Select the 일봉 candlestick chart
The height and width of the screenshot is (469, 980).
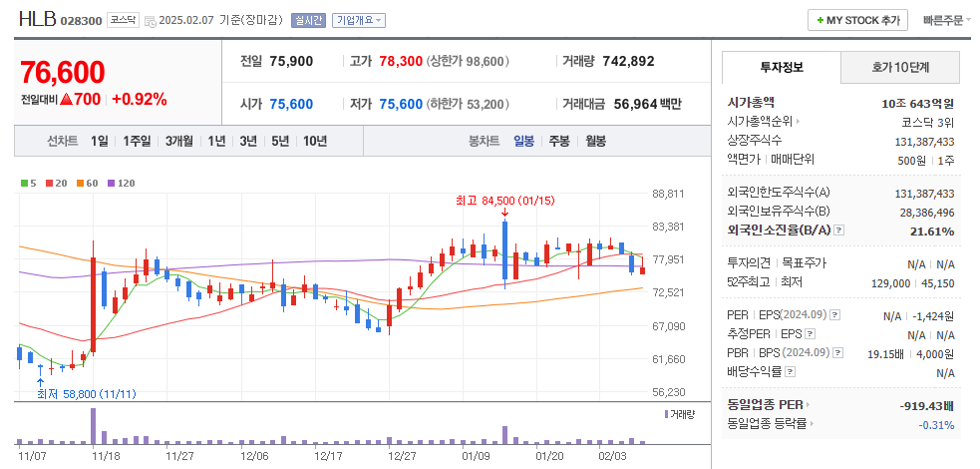(x=523, y=141)
